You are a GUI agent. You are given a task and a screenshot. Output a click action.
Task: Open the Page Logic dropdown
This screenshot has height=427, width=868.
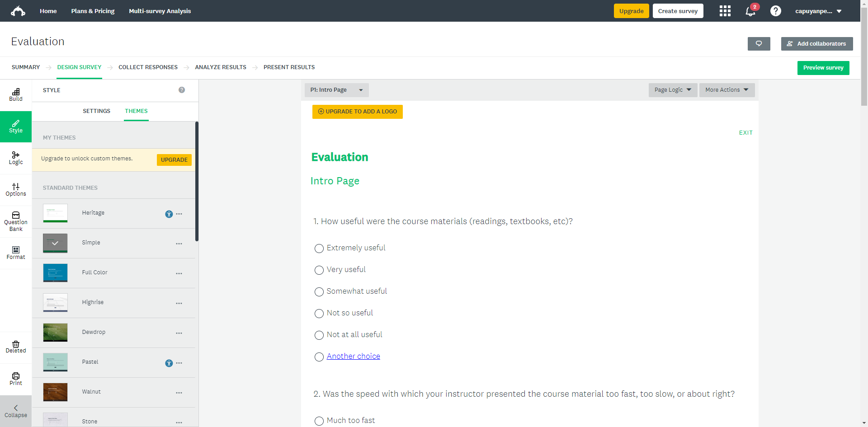click(673, 90)
